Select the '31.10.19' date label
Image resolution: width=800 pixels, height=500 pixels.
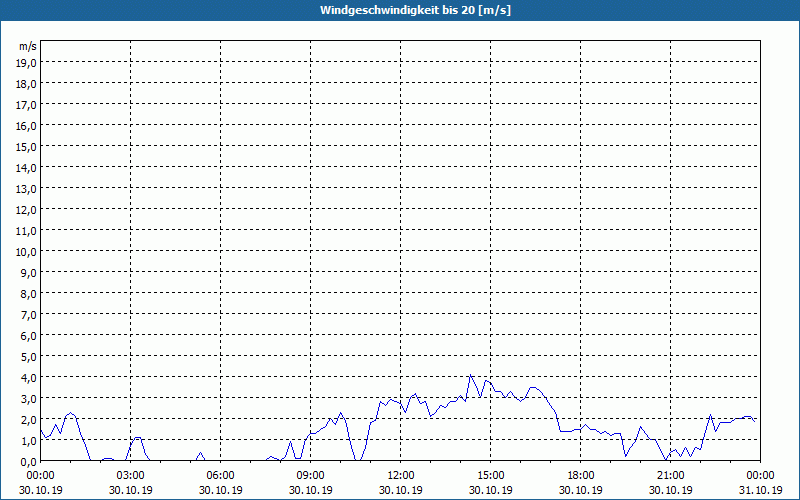click(760, 490)
